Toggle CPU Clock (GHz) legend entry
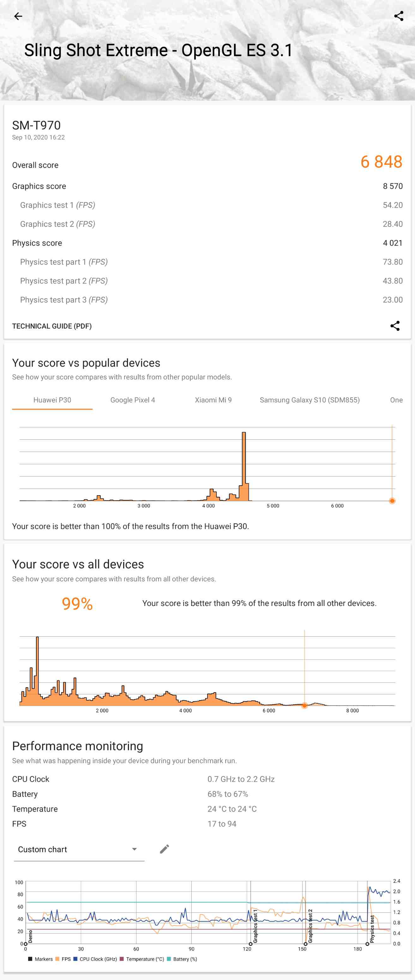 click(x=95, y=959)
